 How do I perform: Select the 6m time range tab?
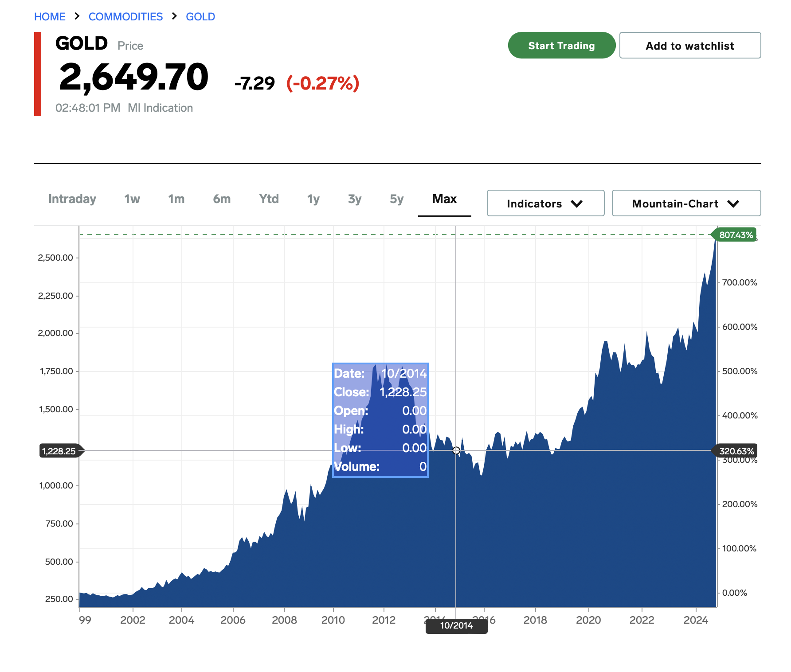pos(222,199)
